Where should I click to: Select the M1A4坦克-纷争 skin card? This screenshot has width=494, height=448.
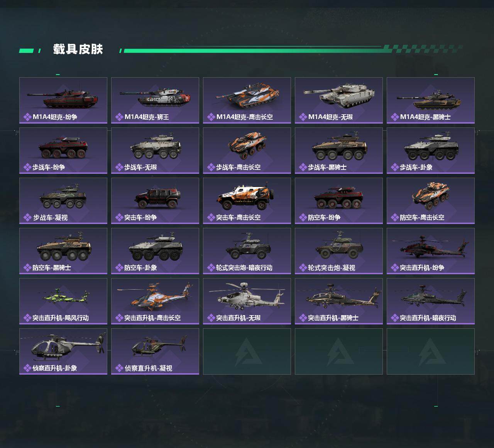pyautogui.click(x=63, y=100)
